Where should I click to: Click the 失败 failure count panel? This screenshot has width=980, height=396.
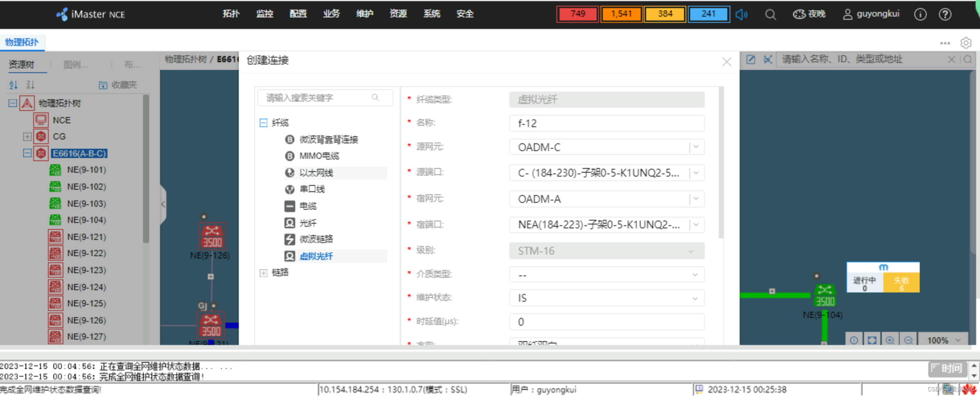click(x=902, y=282)
